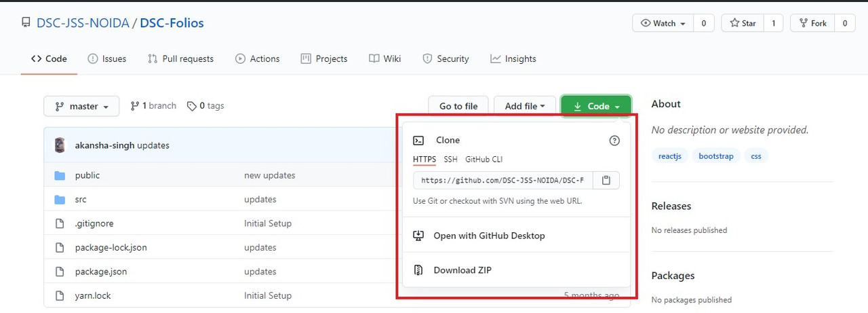Image resolution: width=868 pixels, height=313 pixels.
Task: Click the 'updates' commit message for src
Action: click(x=260, y=200)
